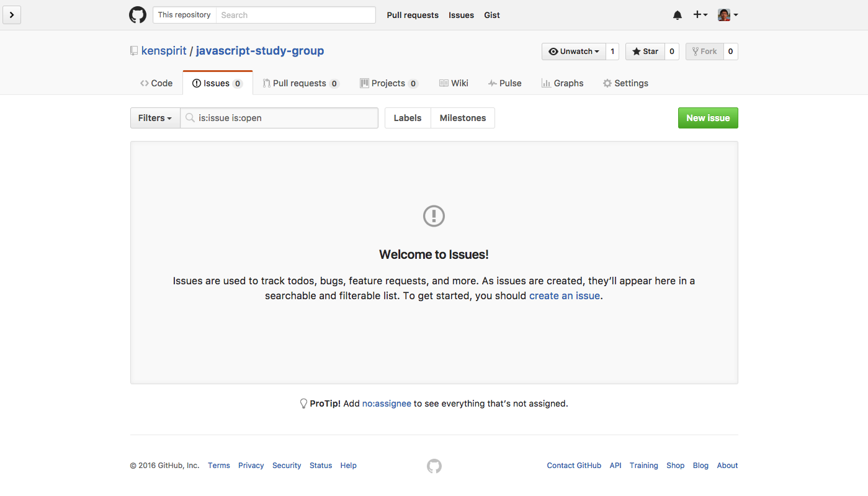This screenshot has width=868, height=496.
Task: Click the 'This repository' search scope label
Action: pyautogui.click(x=184, y=15)
